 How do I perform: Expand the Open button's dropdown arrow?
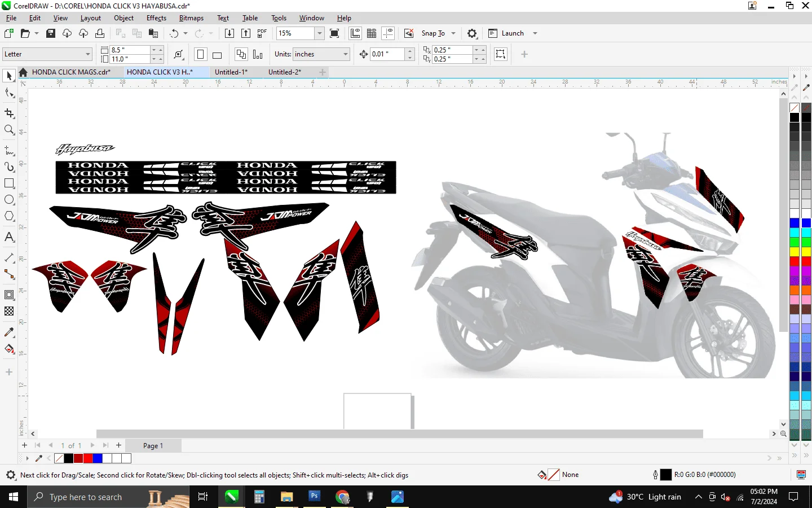(37, 33)
